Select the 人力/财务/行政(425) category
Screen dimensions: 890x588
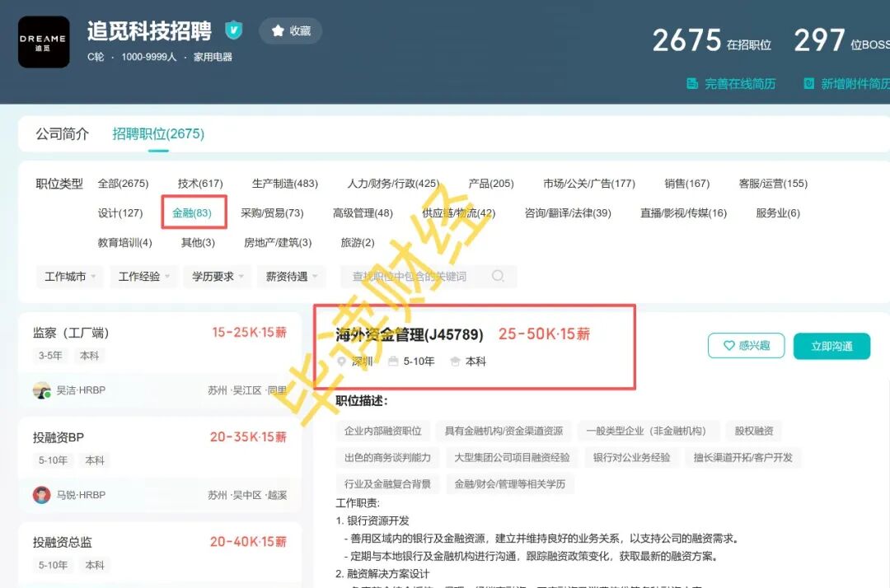393,184
